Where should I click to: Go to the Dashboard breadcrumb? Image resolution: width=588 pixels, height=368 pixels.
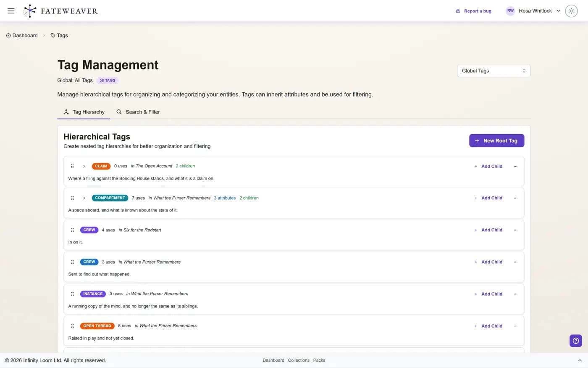coord(22,35)
